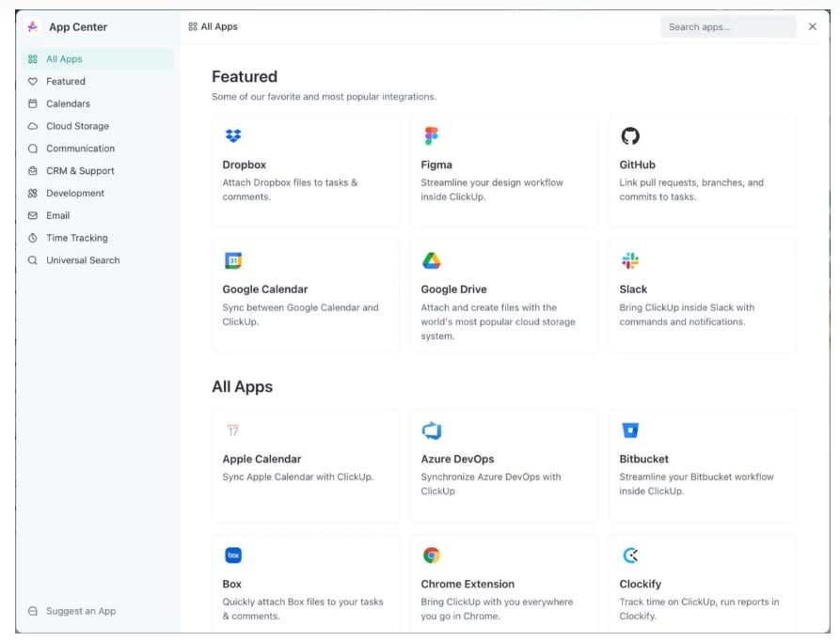Click 'Track time on ClickUp' description
Image resolution: width=840 pixels, height=642 pixels.
(x=699, y=609)
